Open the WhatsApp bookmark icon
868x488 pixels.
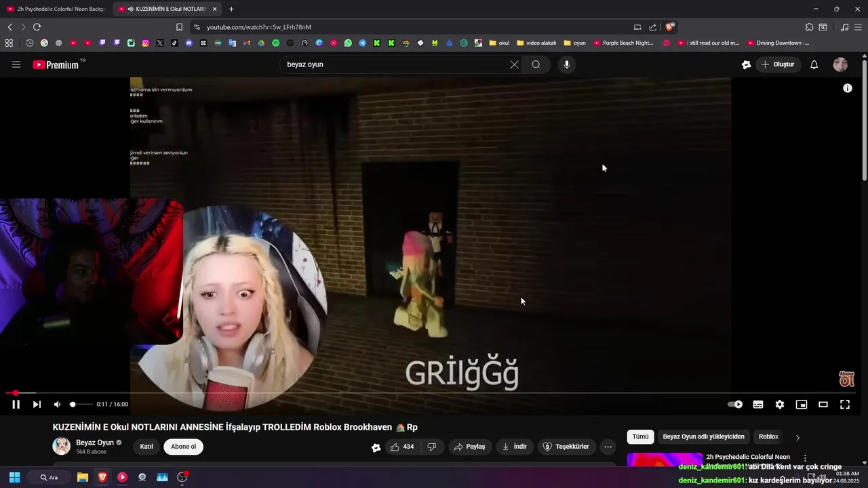pos(348,43)
